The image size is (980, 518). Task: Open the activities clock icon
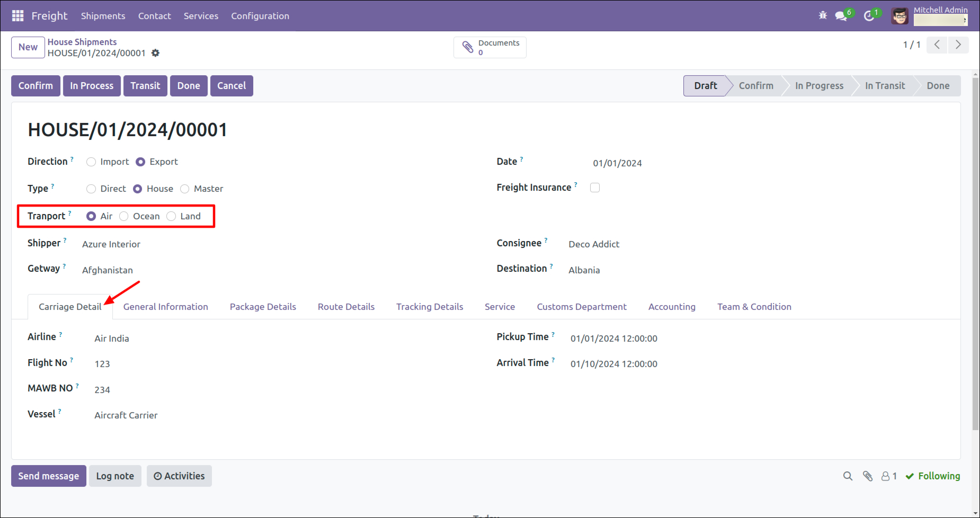[869, 16]
